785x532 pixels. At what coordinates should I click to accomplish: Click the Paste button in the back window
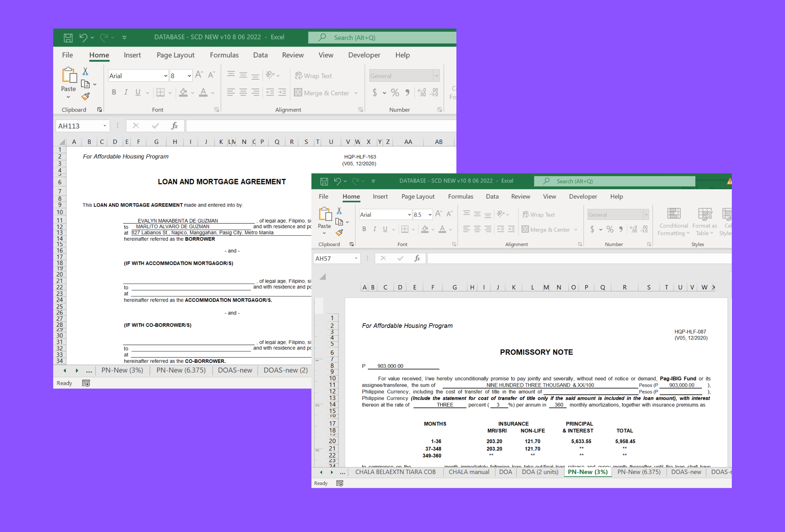coord(69,76)
